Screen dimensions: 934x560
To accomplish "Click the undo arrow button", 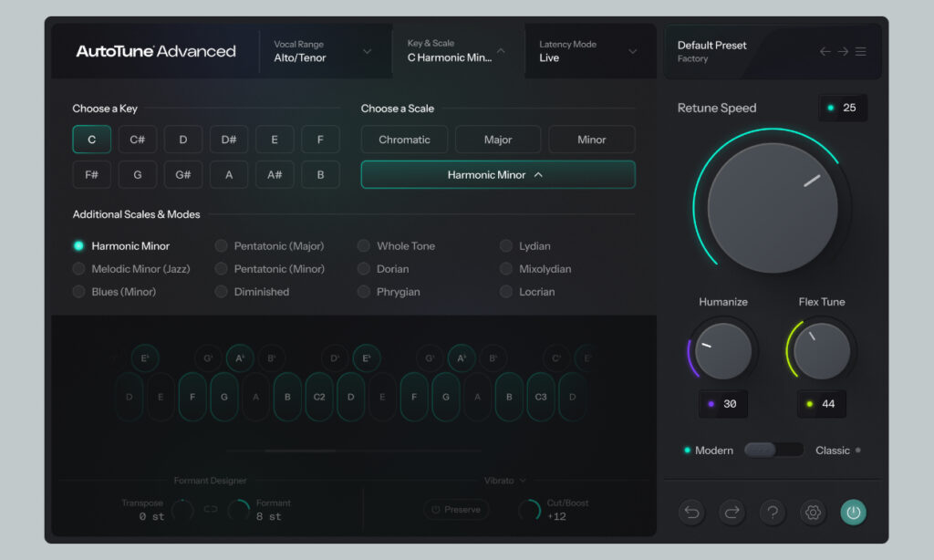I will coord(691,512).
